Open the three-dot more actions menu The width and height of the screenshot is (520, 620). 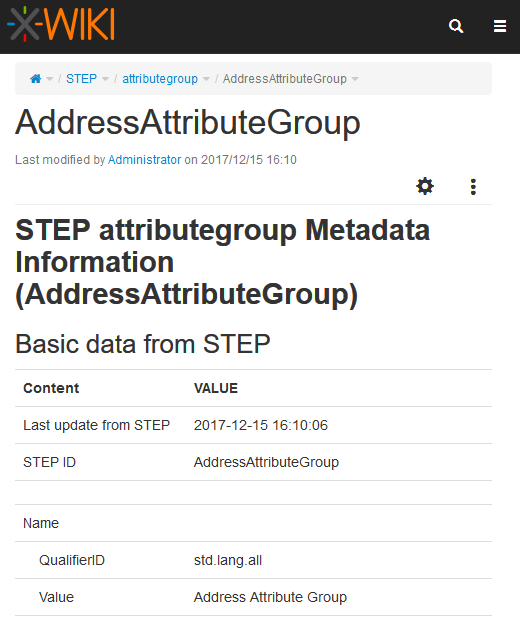pos(473,187)
